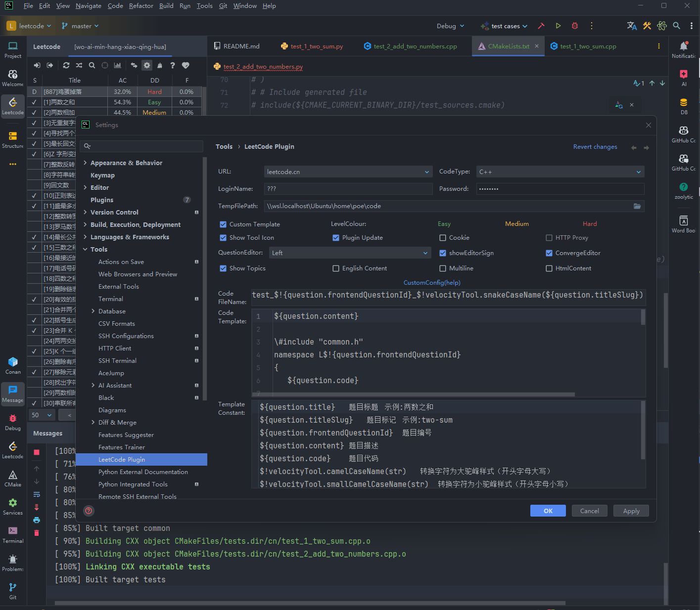Image resolution: width=700 pixels, height=610 pixels.
Task: Enable English Content checkbox
Action: 336,268
